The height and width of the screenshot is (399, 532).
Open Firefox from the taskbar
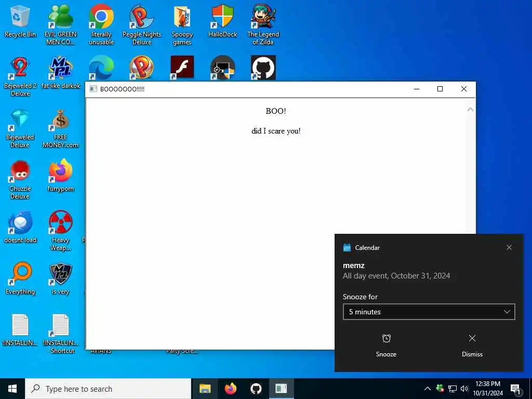[230, 389]
